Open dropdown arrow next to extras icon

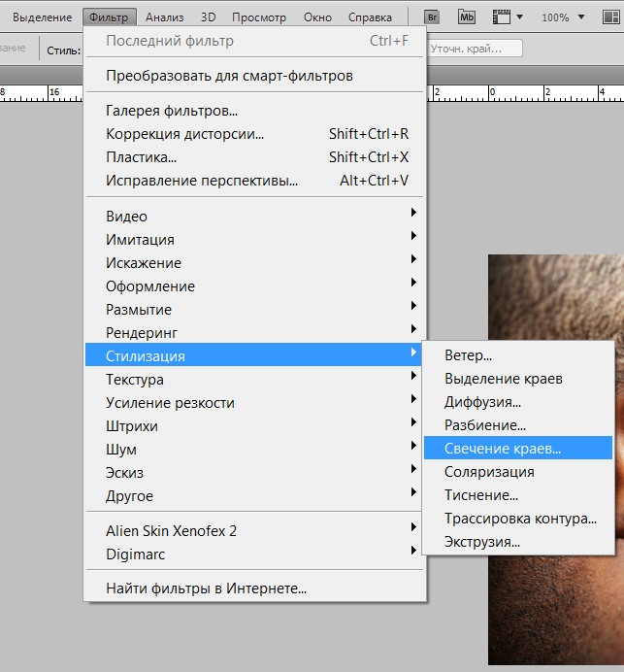coord(519,17)
